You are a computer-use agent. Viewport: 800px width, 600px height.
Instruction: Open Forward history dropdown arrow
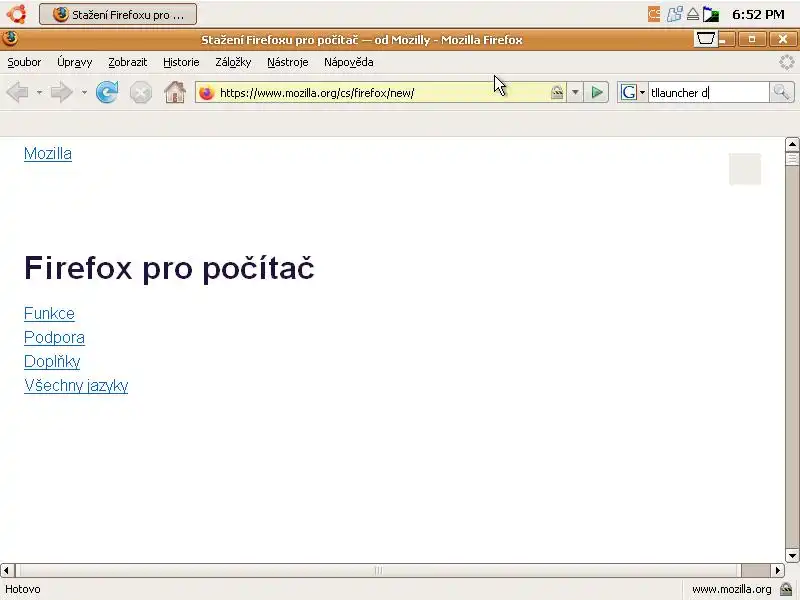(84, 93)
